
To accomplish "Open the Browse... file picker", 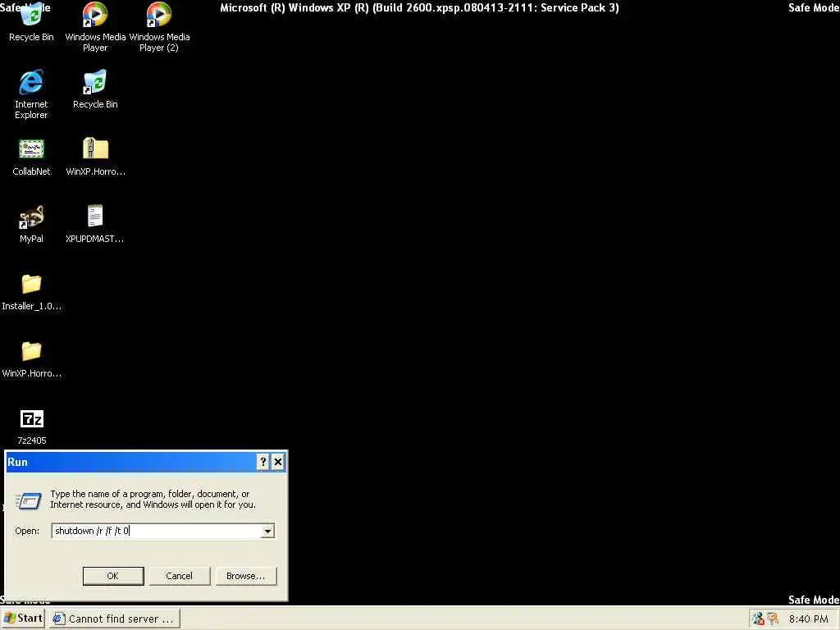I will (x=245, y=576).
